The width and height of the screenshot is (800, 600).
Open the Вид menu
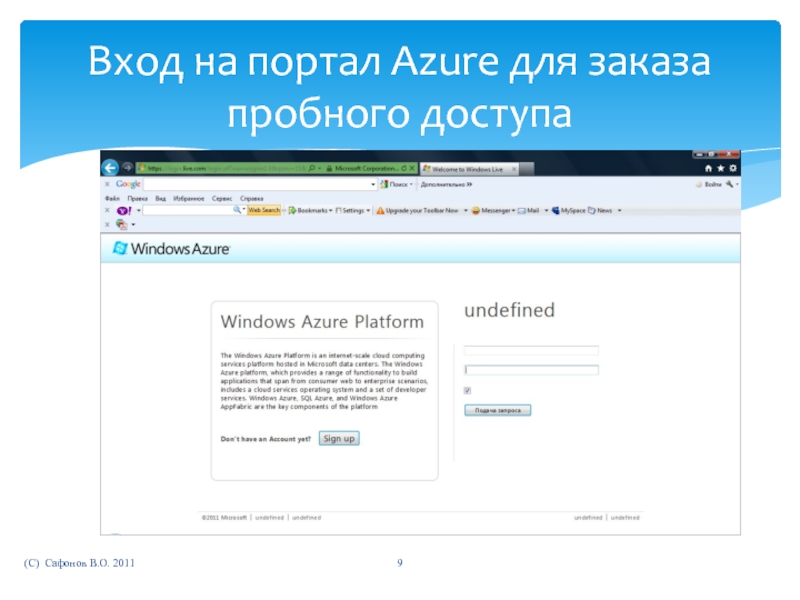click(161, 198)
